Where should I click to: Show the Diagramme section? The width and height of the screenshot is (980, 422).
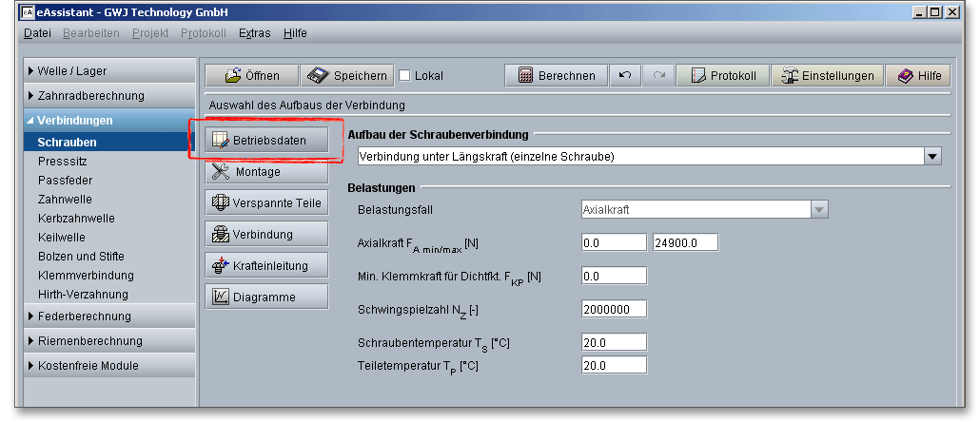tap(266, 297)
